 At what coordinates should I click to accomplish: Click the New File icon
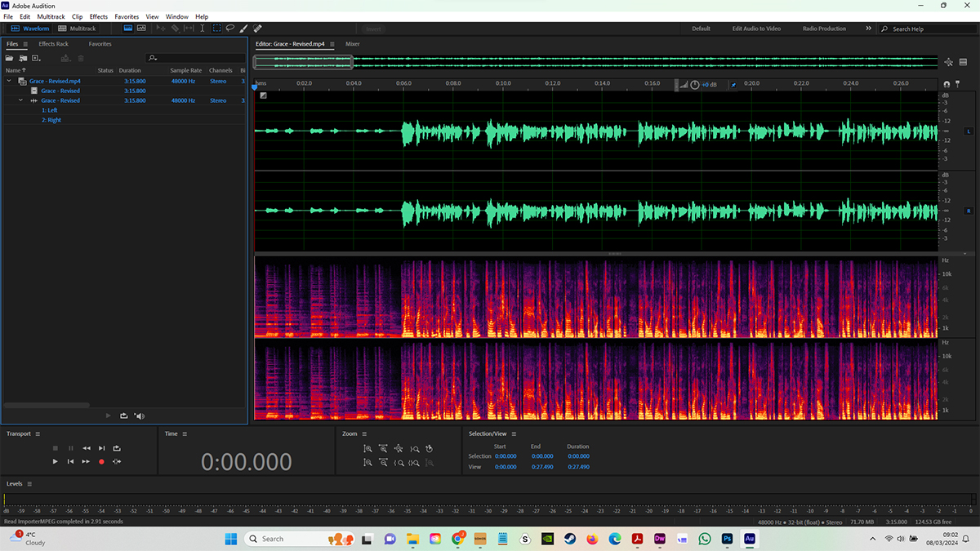(x=36, y=58)
